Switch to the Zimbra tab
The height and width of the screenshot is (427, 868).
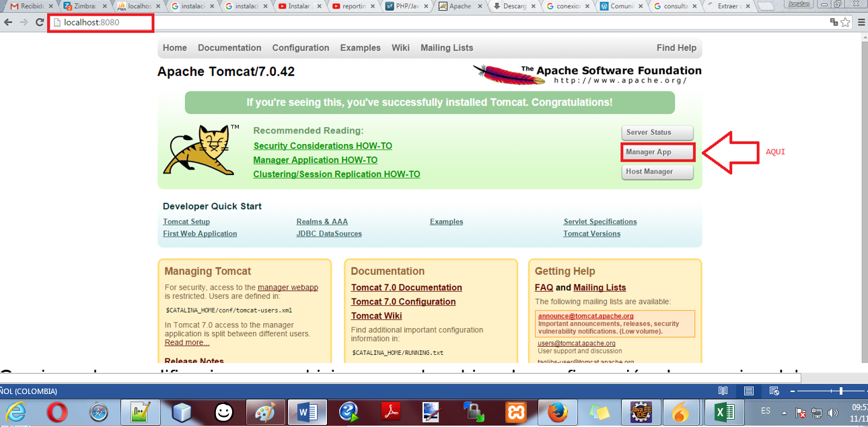84,6
